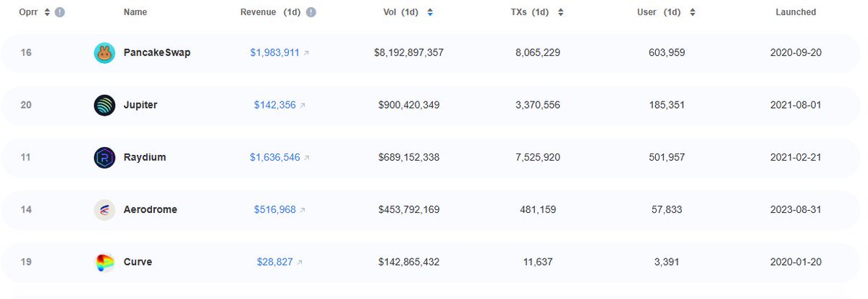868x299 pixels.
Task: Click the Launched column header
Action: (x=796, y=12)
